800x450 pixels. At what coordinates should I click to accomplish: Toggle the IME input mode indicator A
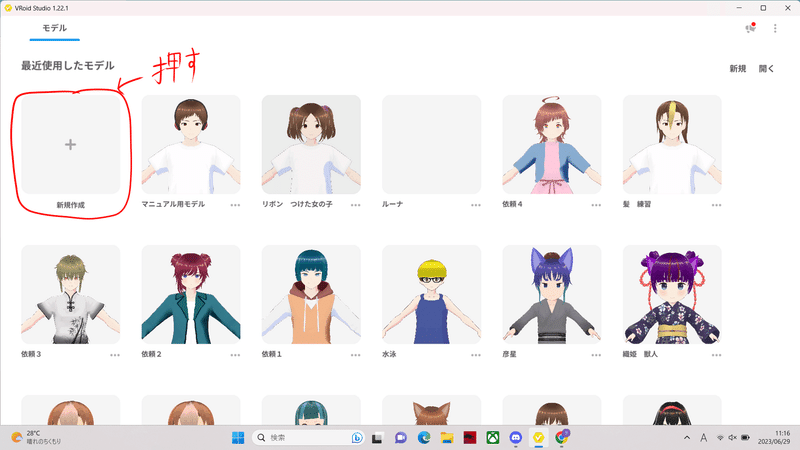[x=704, y=438]
